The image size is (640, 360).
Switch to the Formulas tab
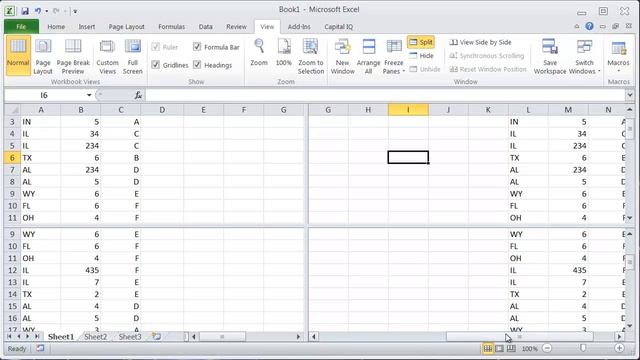tap(171, 27)
